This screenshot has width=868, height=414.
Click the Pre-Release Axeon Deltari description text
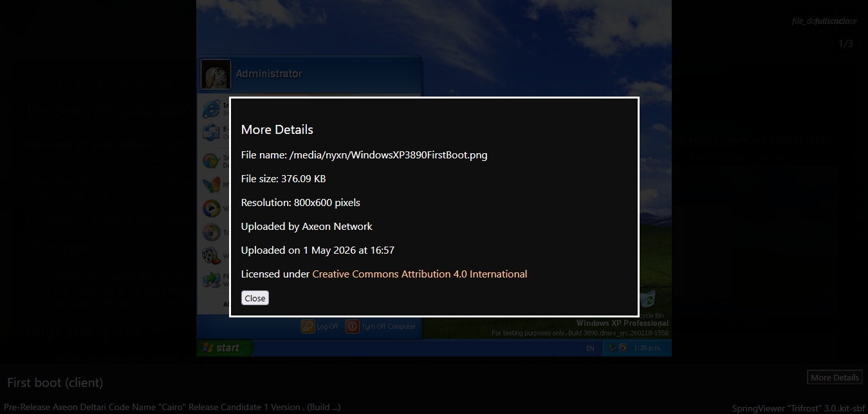coord(172,407)
